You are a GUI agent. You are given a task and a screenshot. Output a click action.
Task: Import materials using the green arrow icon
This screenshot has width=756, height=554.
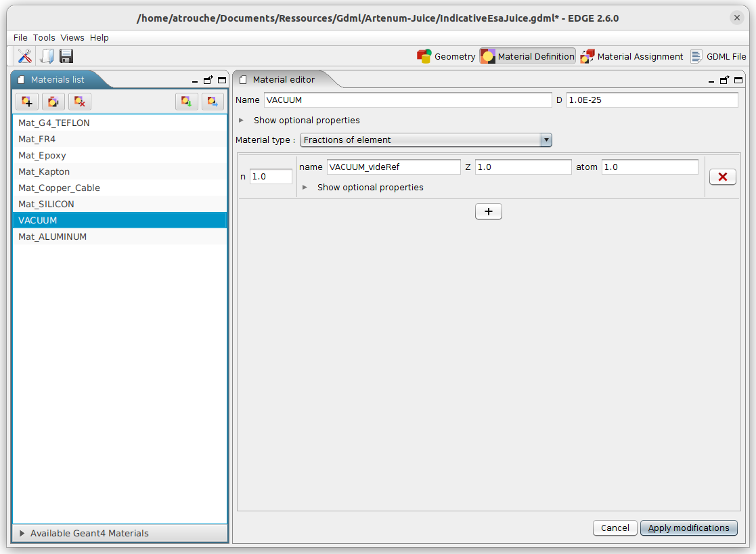(x=186, y=101)
